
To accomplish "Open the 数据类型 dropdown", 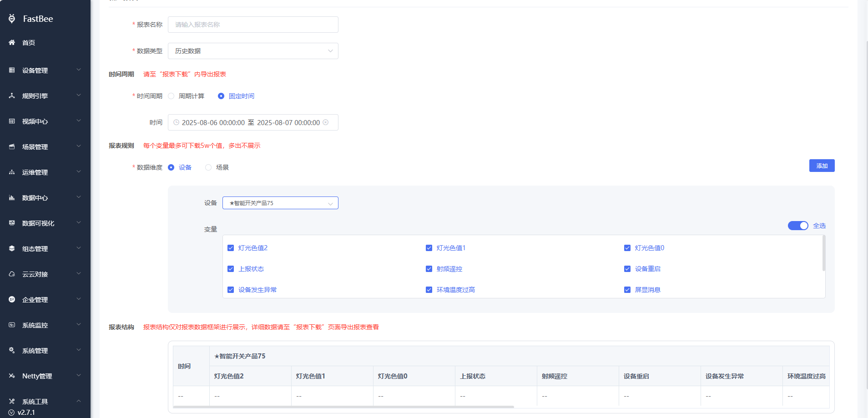I will click(x=253, y=51).
